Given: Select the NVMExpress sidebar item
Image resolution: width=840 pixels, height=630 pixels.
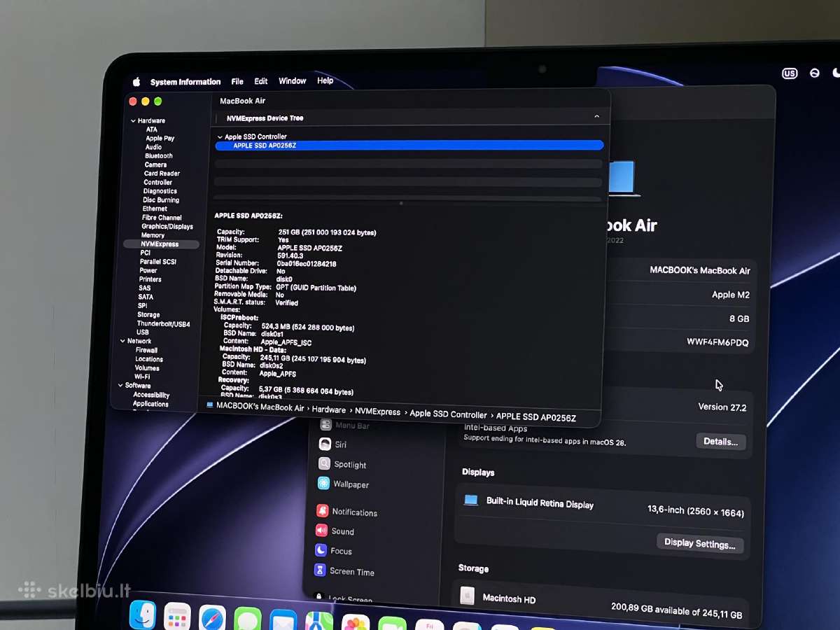Looking at the screenshot, I should click(x=161, y=244).
